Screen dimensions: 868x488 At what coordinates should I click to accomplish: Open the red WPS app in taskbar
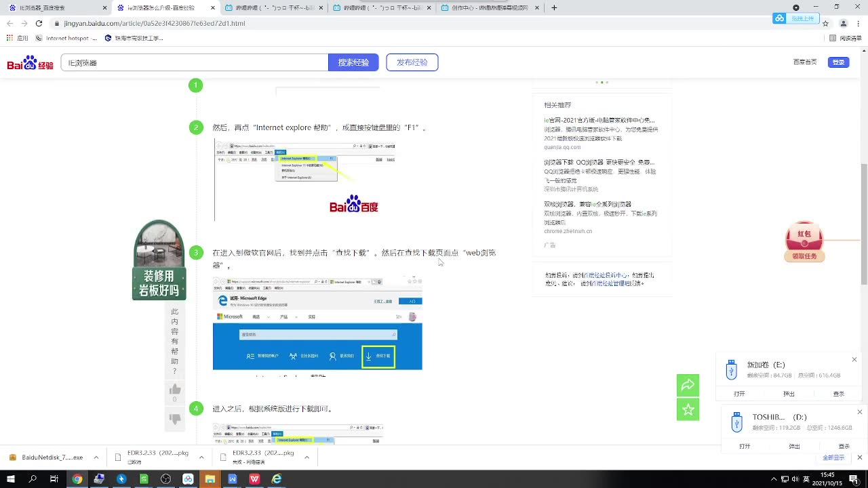(254, 479)
